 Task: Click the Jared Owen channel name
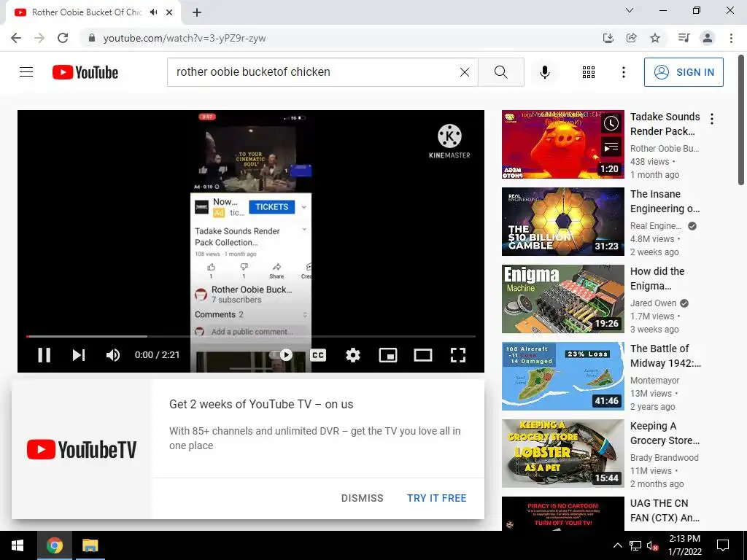(653, 303)
